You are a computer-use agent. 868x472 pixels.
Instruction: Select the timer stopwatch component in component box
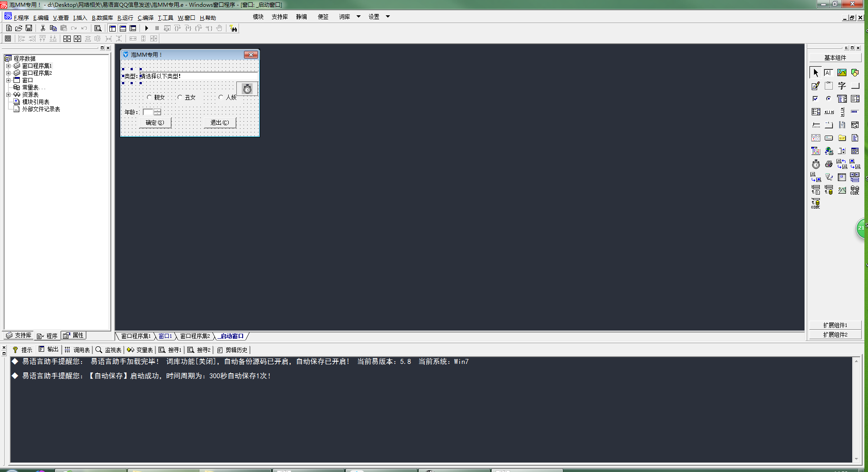(815, 164)
